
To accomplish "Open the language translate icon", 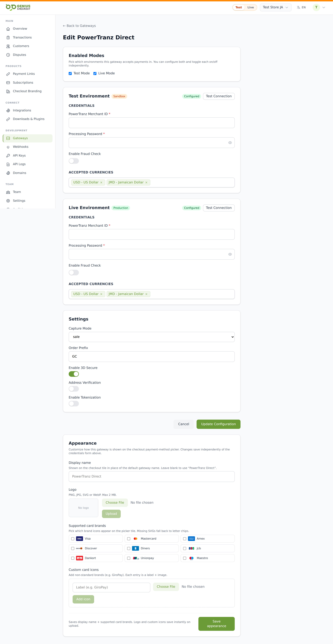I will (x=298, y=8).
